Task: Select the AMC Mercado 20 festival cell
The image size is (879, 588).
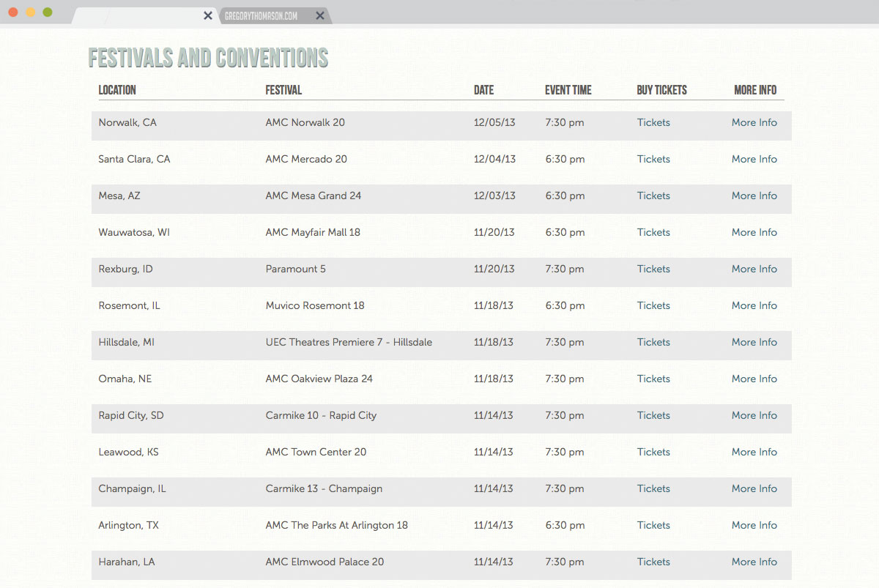Action: click(x=306, y=159)
